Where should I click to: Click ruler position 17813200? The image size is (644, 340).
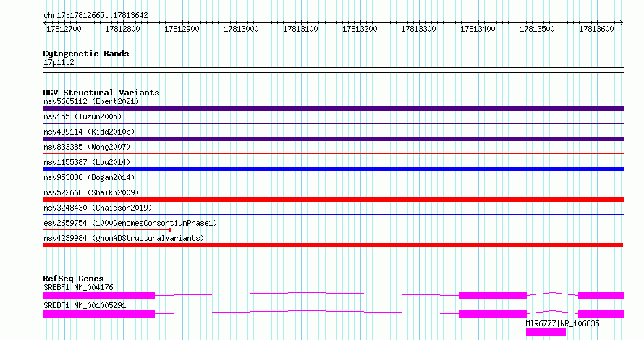pos(360,29)
